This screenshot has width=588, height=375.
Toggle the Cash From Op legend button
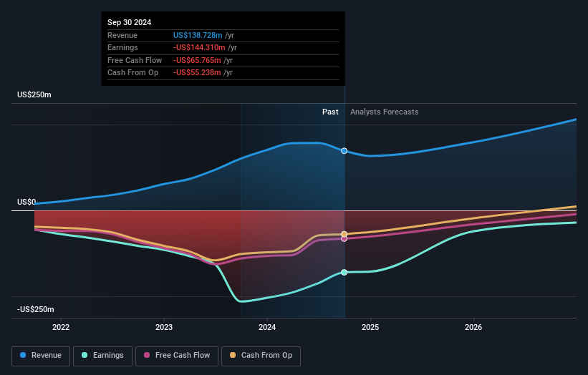pyautogui.click(x=261, y=356)
